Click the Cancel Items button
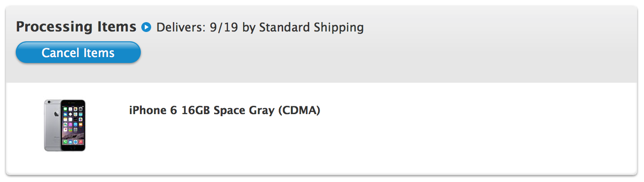The image size is (644, 182). coord(78,53)
